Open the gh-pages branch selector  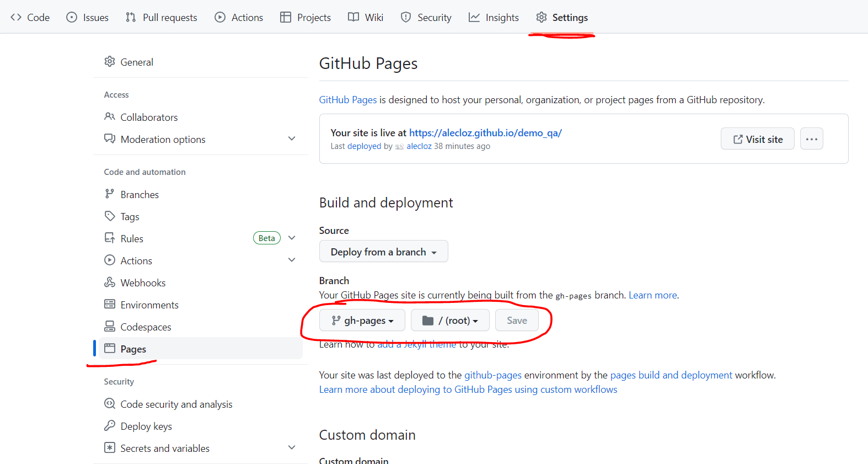(362, 321)
